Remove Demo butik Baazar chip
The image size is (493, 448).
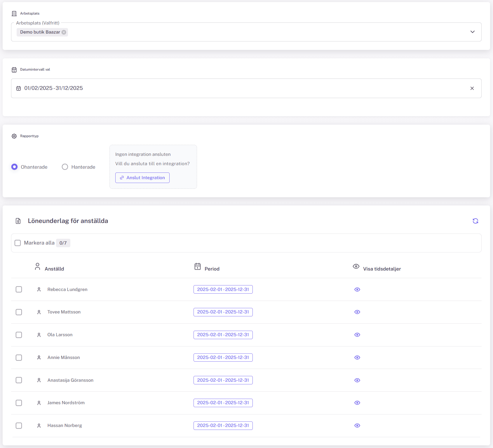[x=64, y=32]
